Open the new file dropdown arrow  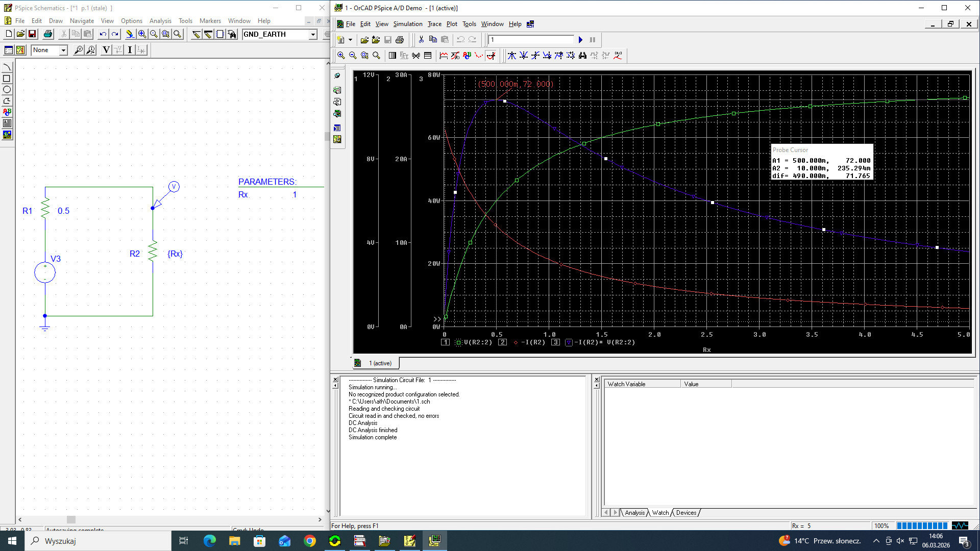tap(350, 40)
